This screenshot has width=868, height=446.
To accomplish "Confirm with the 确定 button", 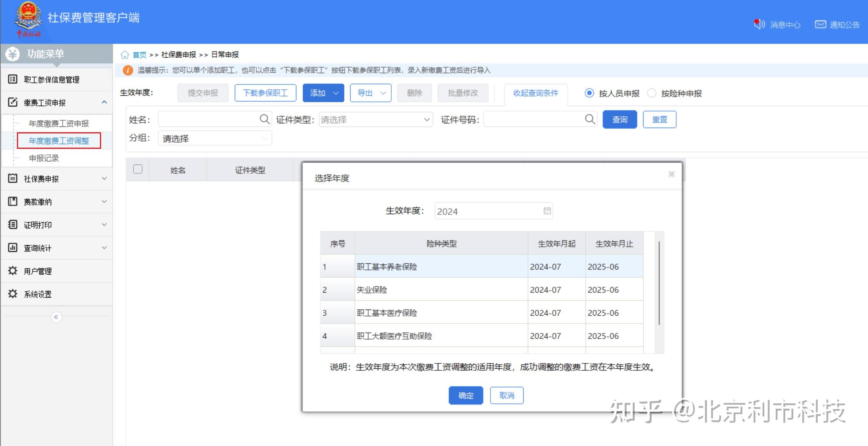I will coord(466,395).
